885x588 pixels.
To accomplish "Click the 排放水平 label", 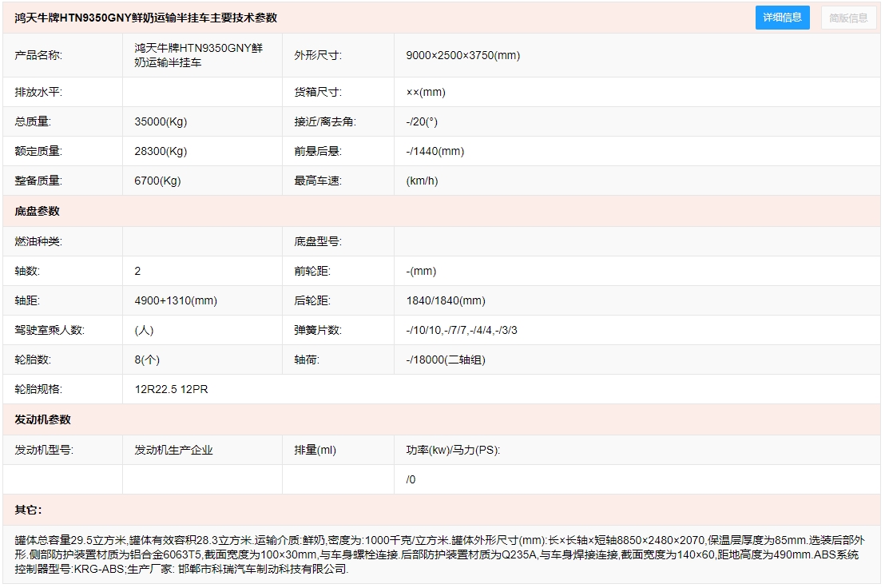I will (38, 92).
